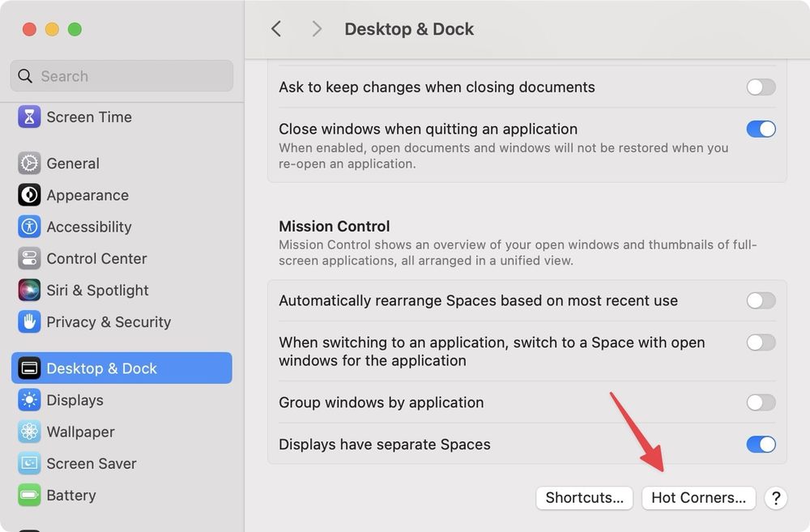The width and height of the screenshot is (810, 532).
Task: Open the Screen Time settings icon
Action: [x=29, y=117]
